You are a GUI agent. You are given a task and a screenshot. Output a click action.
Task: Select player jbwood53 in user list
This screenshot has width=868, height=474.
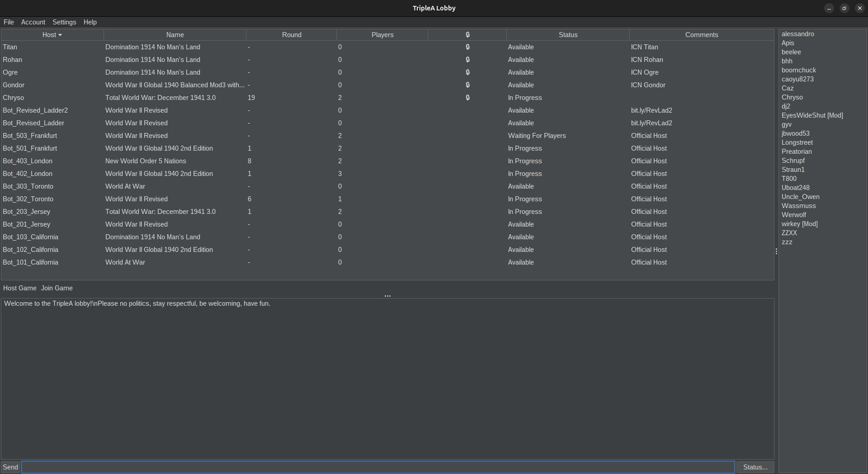(x=795, y=133)
